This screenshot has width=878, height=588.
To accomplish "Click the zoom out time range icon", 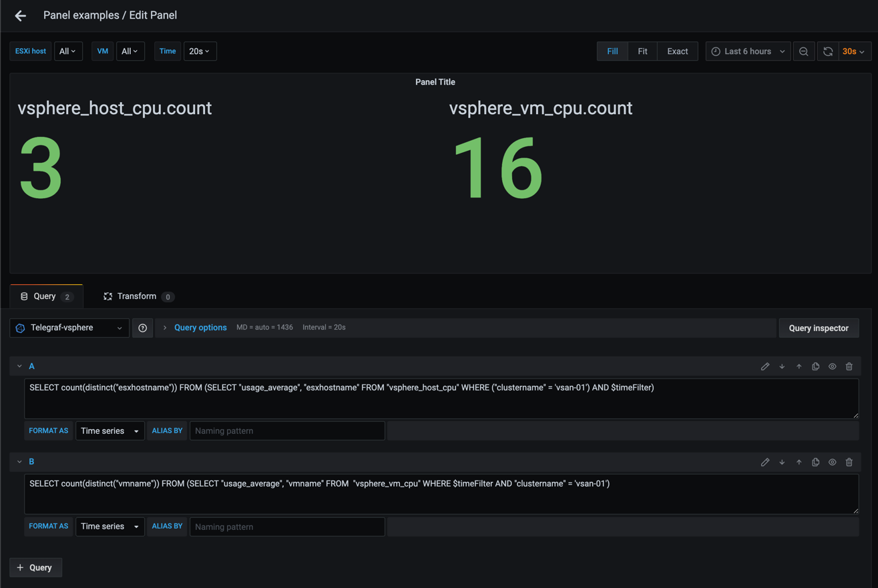I will [x=804, y=51].
